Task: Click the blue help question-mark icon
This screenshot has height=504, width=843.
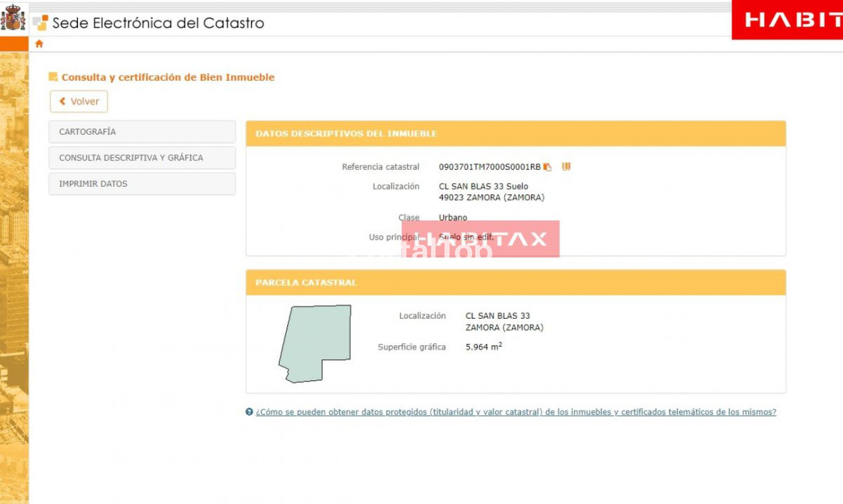Action: point(249,412)
